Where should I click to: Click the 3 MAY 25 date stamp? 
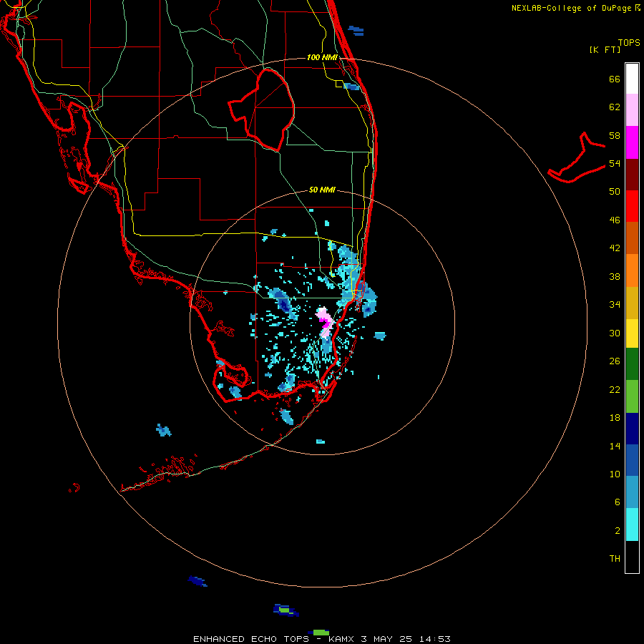[386, 639]
